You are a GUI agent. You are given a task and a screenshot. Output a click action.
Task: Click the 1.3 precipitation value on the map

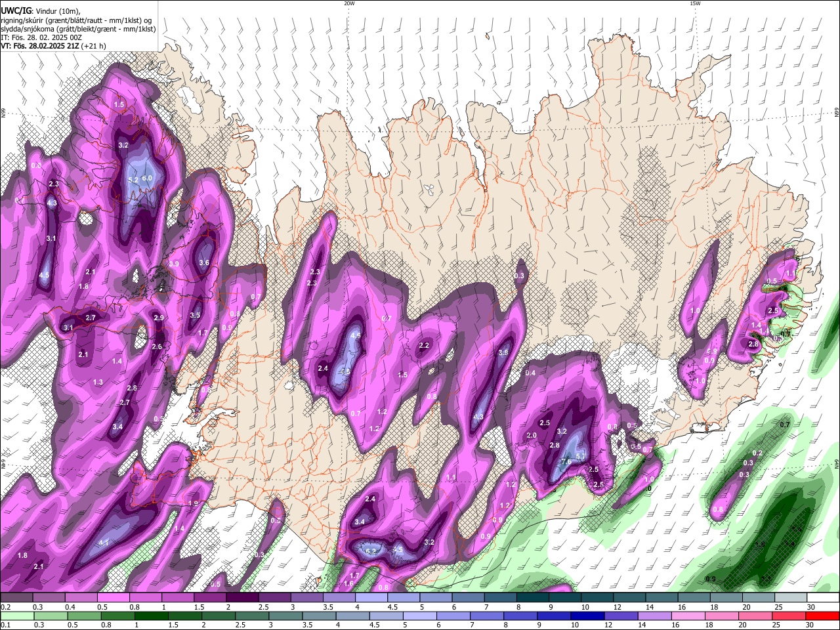pos(98,382)
